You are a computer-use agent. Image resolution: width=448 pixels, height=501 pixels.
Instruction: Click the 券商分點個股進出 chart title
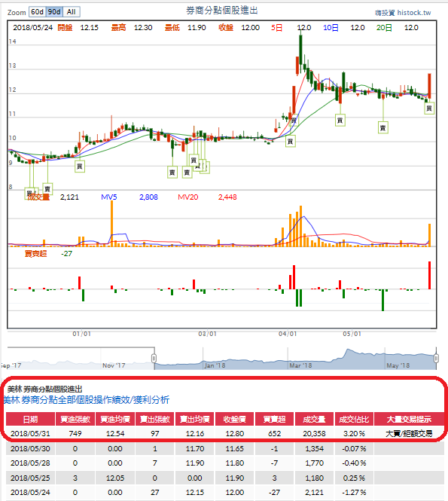coord(222,11)
